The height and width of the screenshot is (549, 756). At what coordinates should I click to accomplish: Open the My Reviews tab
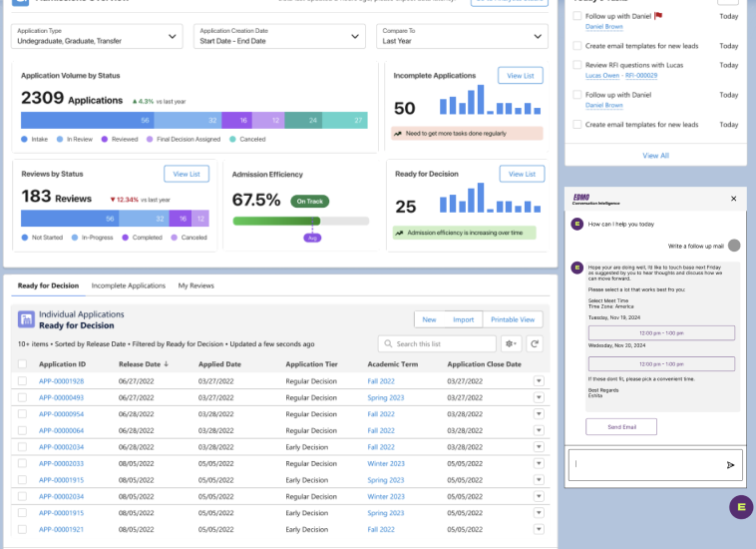(x=195, y=285)
